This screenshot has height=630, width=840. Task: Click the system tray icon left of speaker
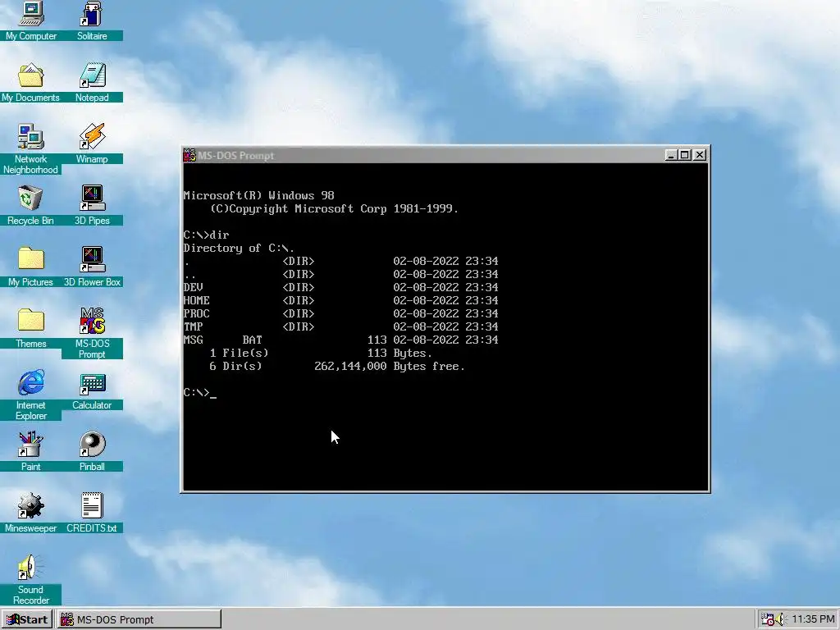(x=768, y=619)
